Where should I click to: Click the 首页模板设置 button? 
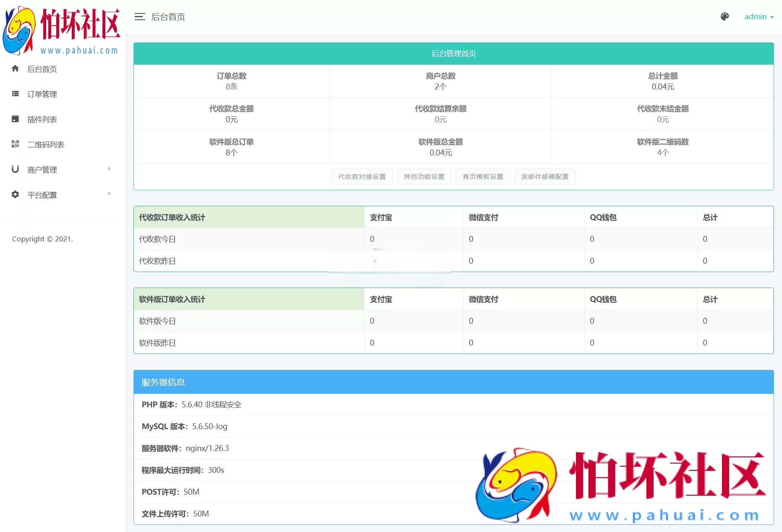click(x=483, y=176)
